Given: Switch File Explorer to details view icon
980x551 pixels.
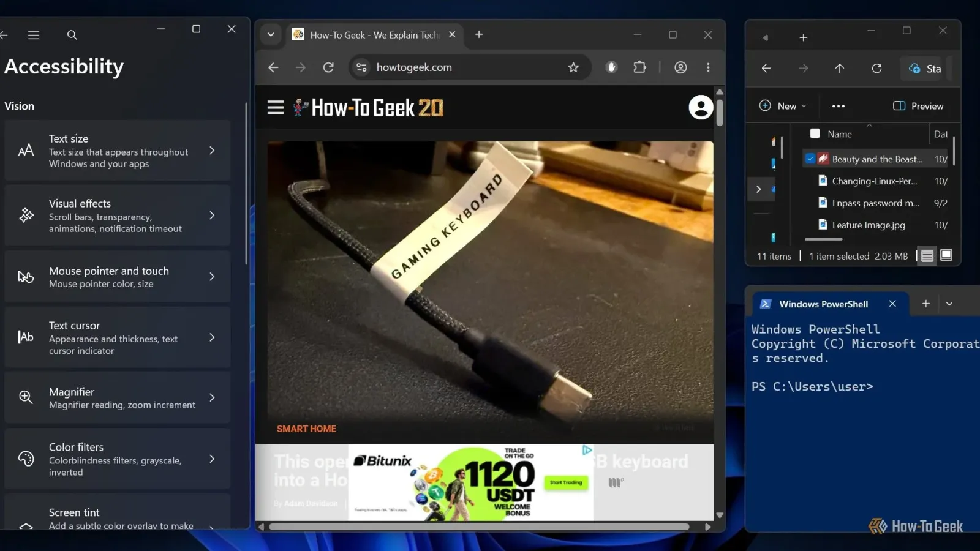Looking at the screenshot, I should (927, 256).
